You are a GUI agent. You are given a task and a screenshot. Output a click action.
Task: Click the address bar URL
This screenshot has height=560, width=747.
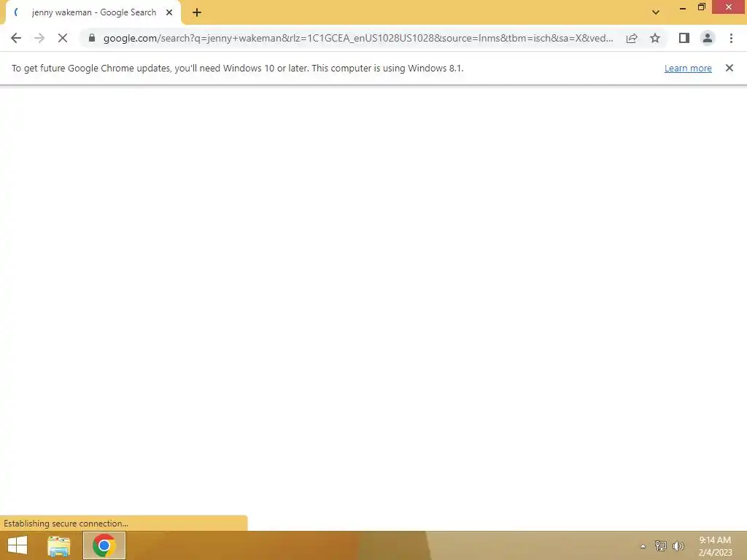[x=358, y=38]
